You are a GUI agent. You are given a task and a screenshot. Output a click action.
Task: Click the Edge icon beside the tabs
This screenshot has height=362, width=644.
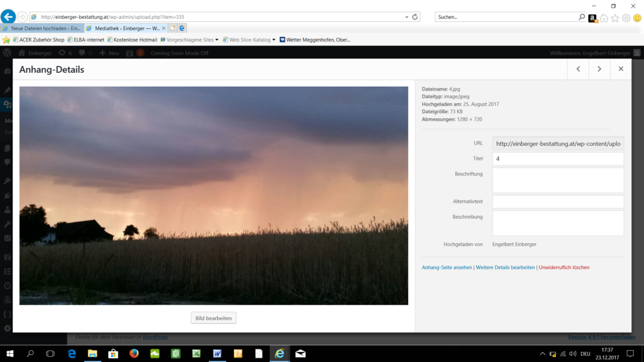coord(182,28)
